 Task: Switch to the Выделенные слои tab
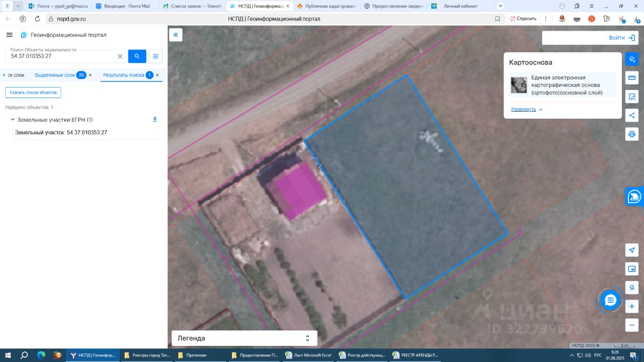pos(55,75)
